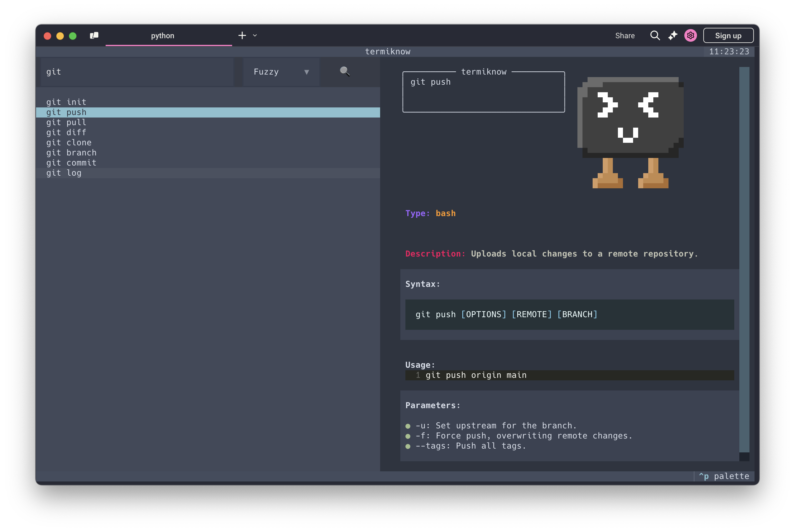
Task: Open the ^p palette footer command
Action: tap(724, 476)
